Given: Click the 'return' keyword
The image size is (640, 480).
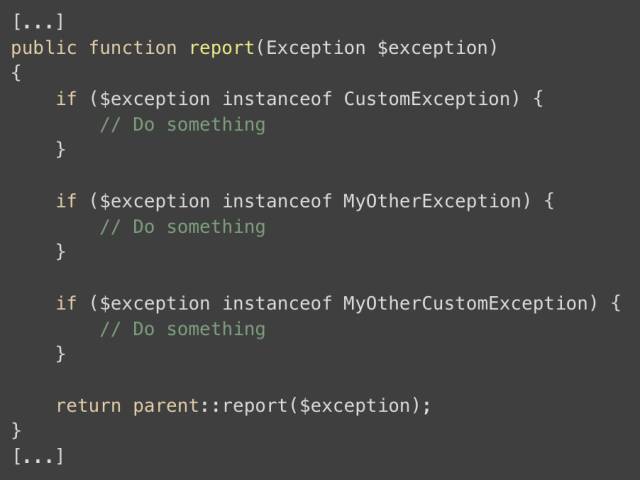Looking at the screenshot, I should coord(89,406).
